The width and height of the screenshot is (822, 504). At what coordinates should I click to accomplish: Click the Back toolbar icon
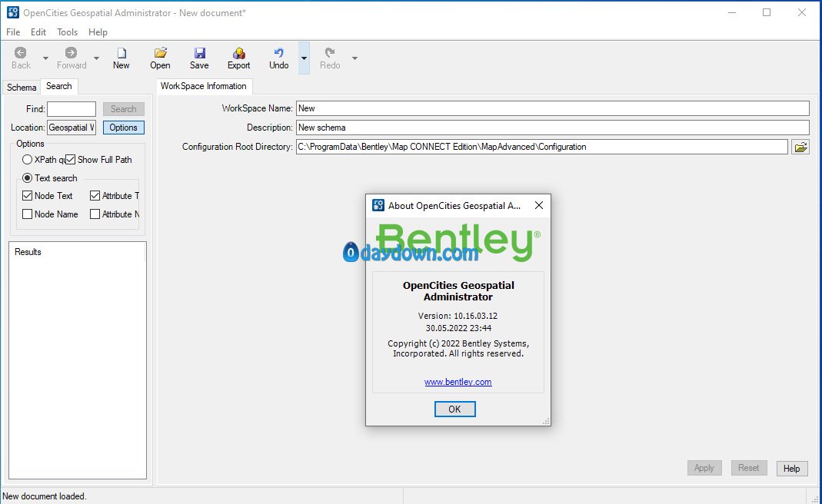point(21,53)
